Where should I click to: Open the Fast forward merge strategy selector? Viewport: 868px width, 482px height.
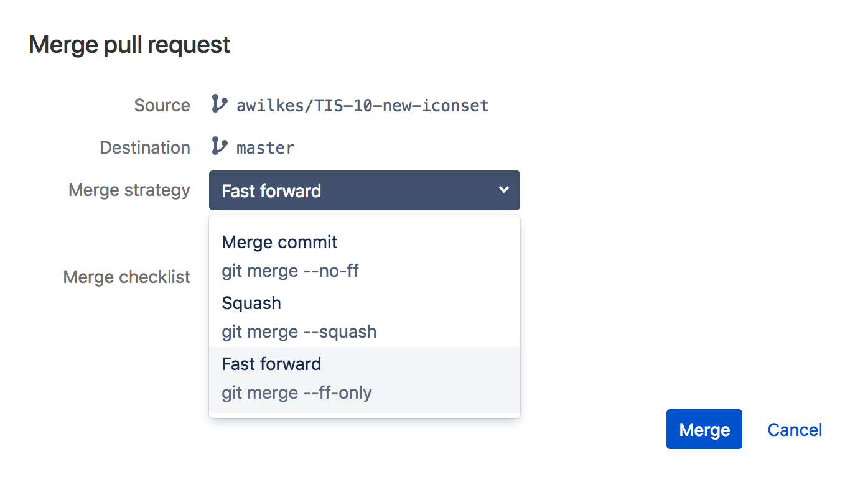click(364, 190)
